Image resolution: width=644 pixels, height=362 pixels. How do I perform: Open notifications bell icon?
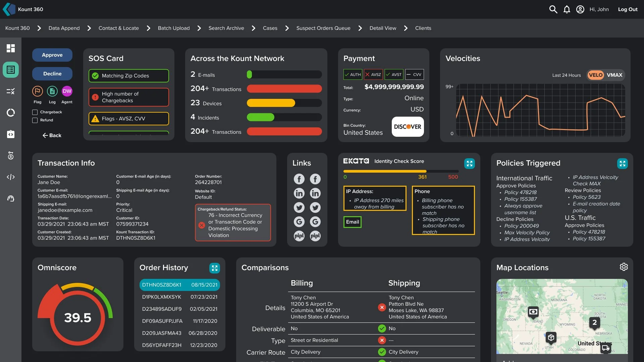coord(567,9)
